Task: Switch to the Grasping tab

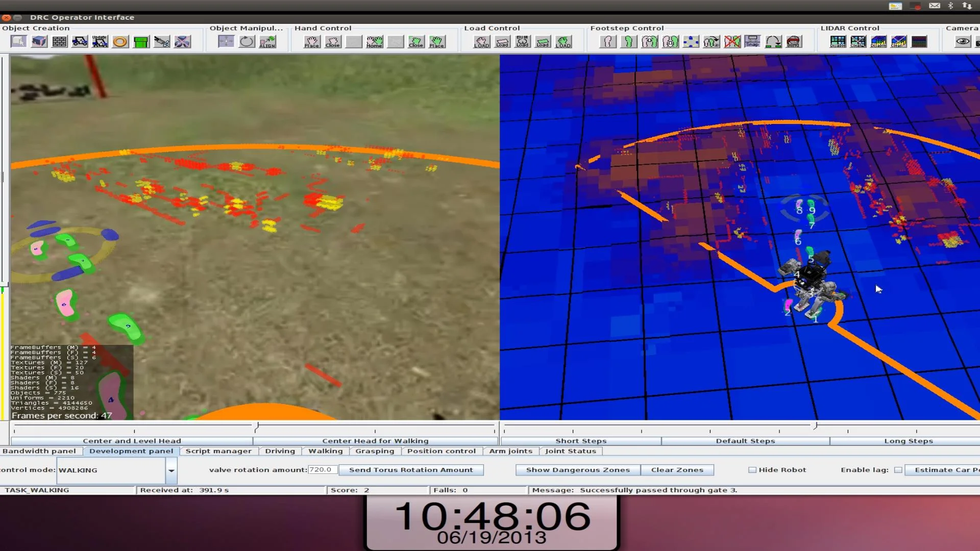Action: click(375, 451)
